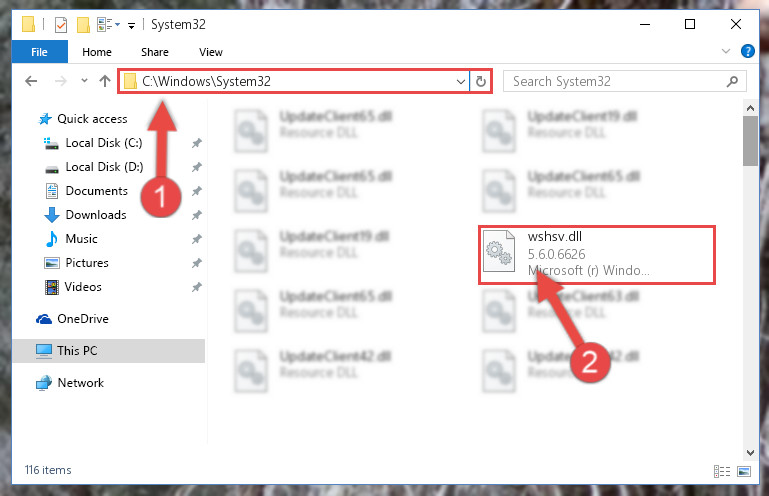Toggle the pin next to Downloads

(197, 215)
